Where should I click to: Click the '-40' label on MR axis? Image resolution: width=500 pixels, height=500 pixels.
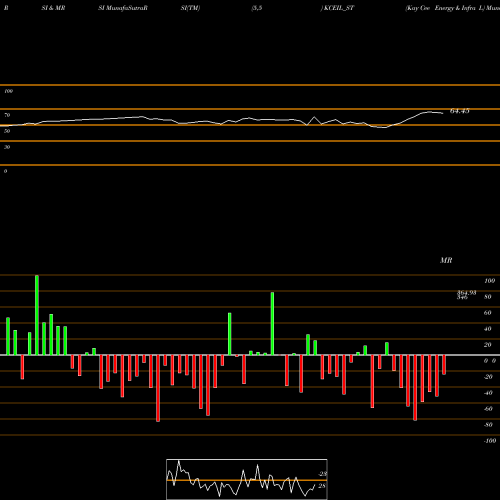[488, 393]
